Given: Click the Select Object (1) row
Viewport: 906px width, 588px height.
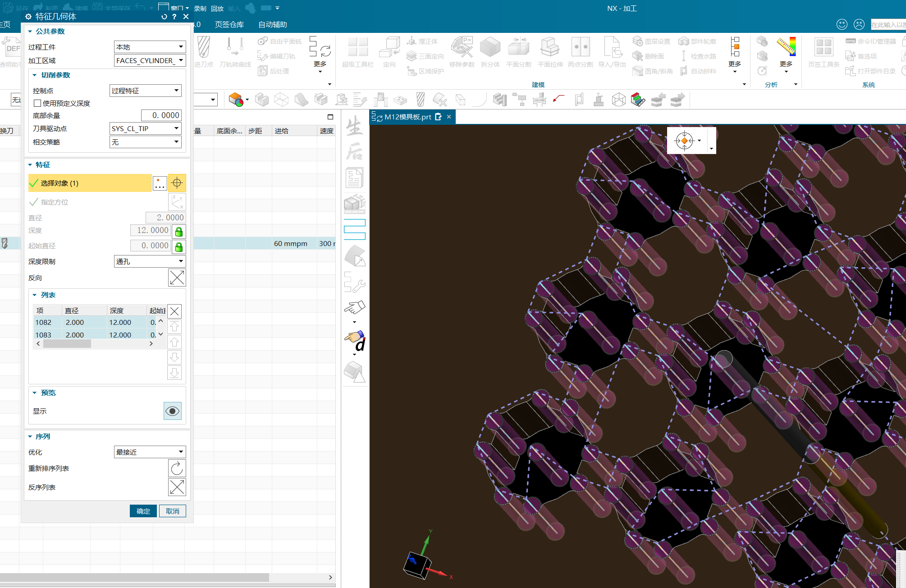Looking at the screenshot, I should point(90,183).
